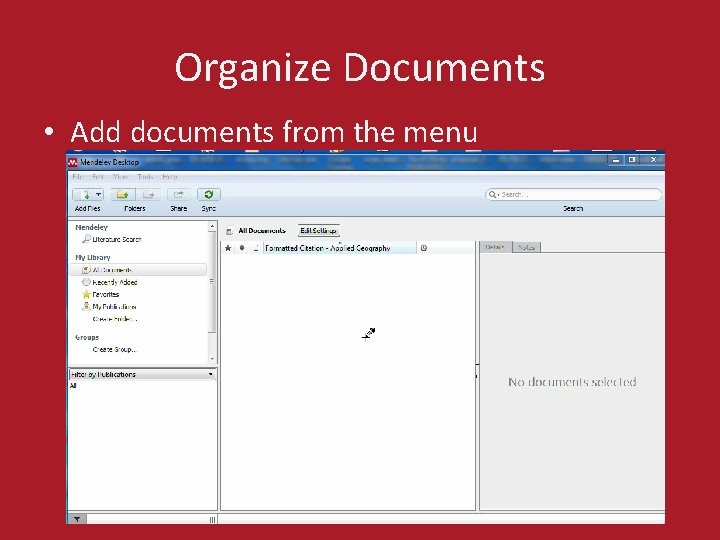720x540 pixels.
Task: Switch to the Details tab
Action: point(495,247)
